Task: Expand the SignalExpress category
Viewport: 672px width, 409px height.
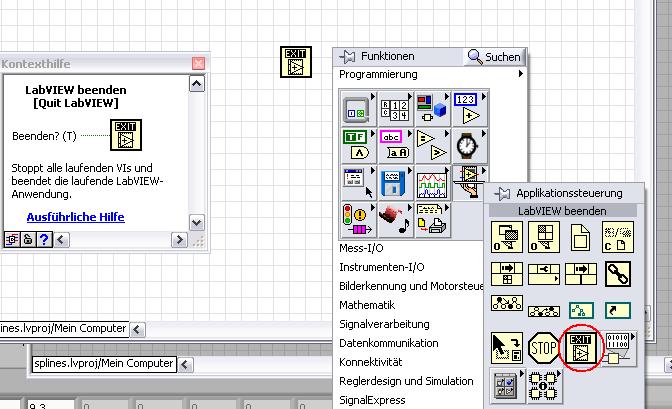Action: pyautogui.click(x=372, y=400)
